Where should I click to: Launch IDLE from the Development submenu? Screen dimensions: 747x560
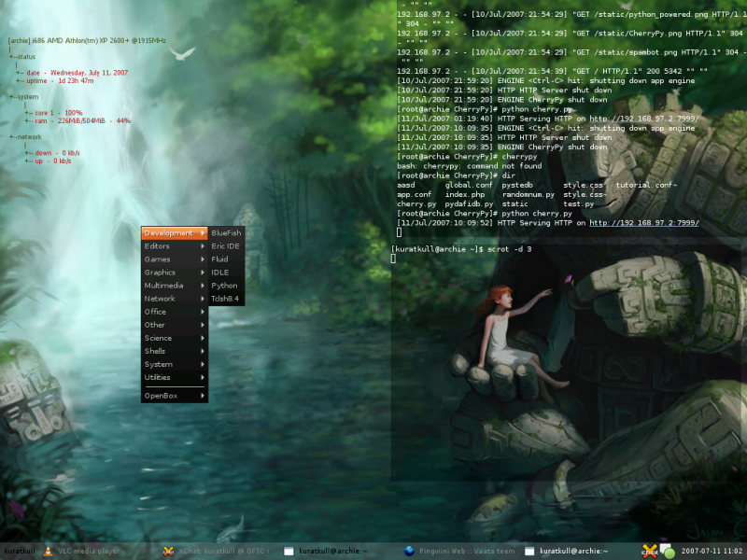coord(226,273)
